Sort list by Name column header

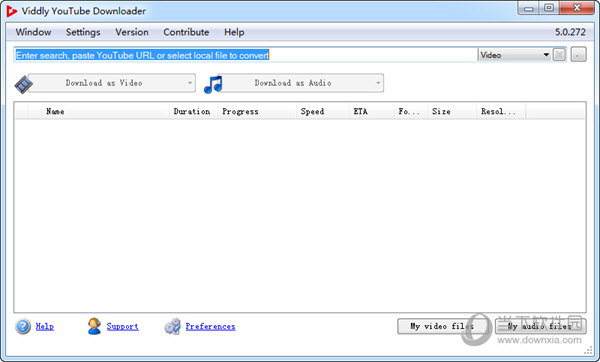105,111
